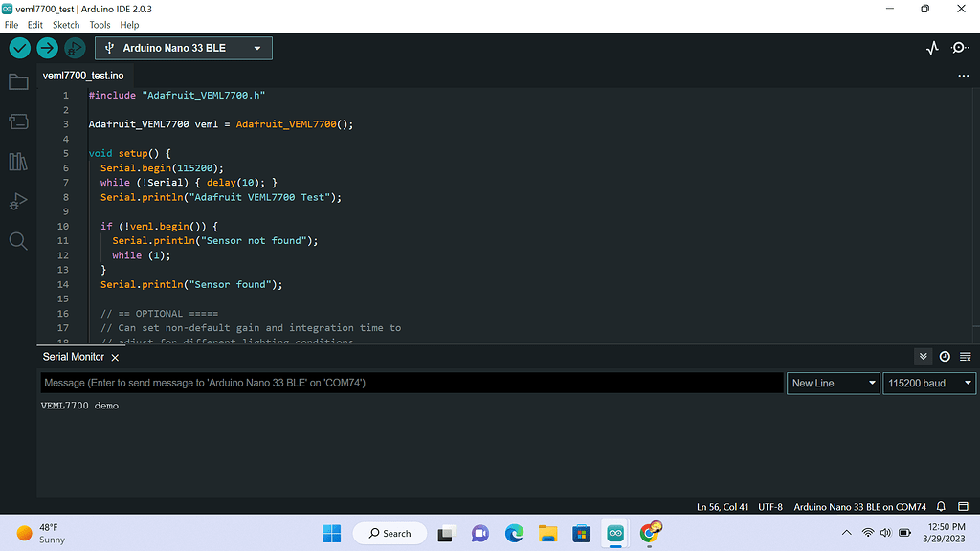Open the board selector dropdown
The image size is (980, 551).
[183, 47]
